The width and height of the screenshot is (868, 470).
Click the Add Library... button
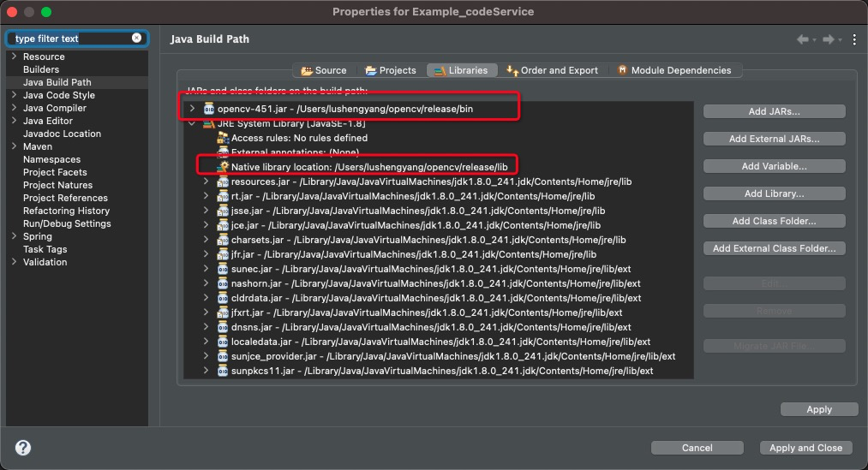(x=774, y=193)
